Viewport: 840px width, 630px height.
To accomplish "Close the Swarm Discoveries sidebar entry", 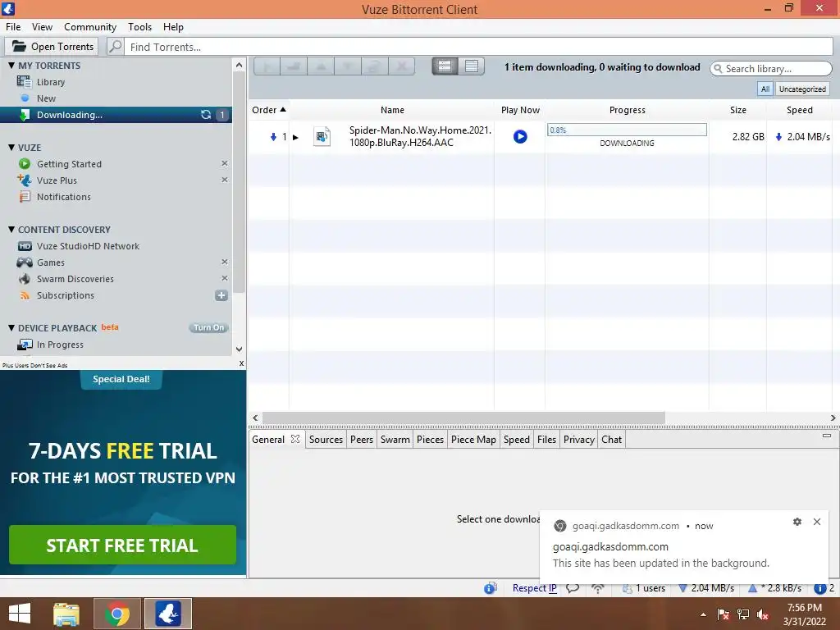I will [225, 279].
